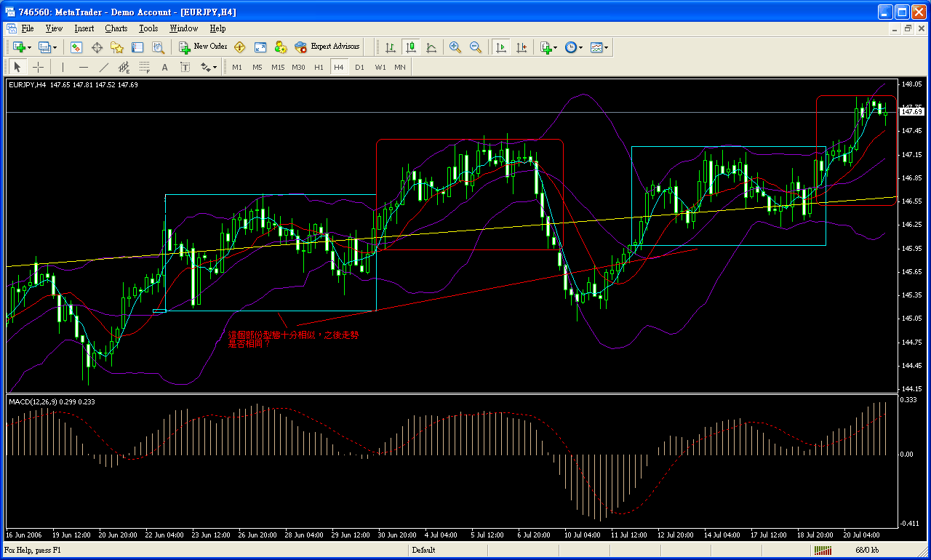Launch MetaEditor with the yellow diamond icon
The image size is (931, 560).
pyautogui.click(x=239, y=47)
